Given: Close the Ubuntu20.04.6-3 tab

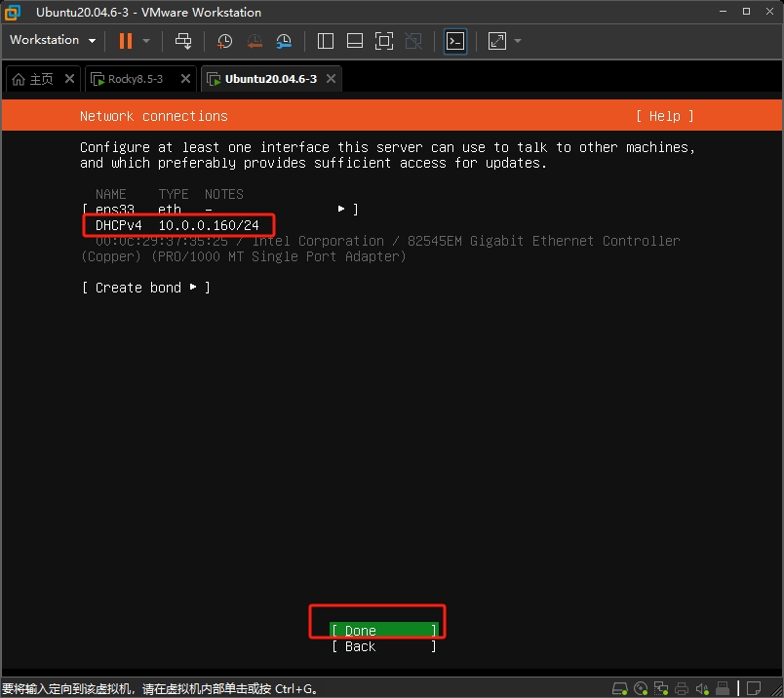Looking at the screenshot, I should click(331, 79).
